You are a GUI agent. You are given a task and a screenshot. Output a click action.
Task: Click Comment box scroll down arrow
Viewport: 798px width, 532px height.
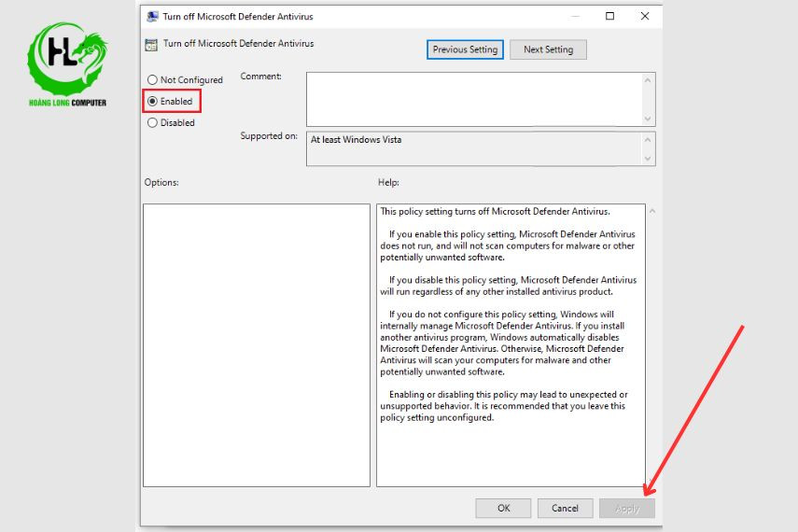coord(648,119)
